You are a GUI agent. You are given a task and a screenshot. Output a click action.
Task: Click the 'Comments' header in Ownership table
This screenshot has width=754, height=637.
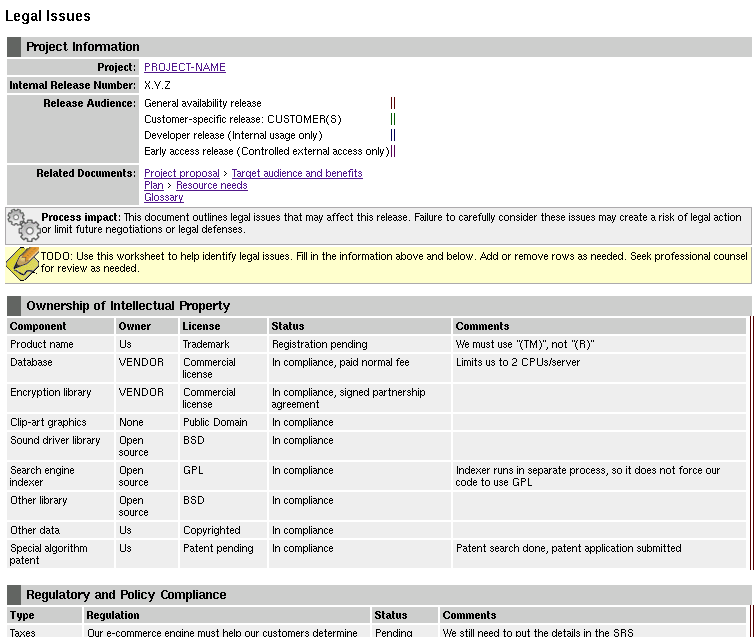pyautogui.click(x=599, y=326)
